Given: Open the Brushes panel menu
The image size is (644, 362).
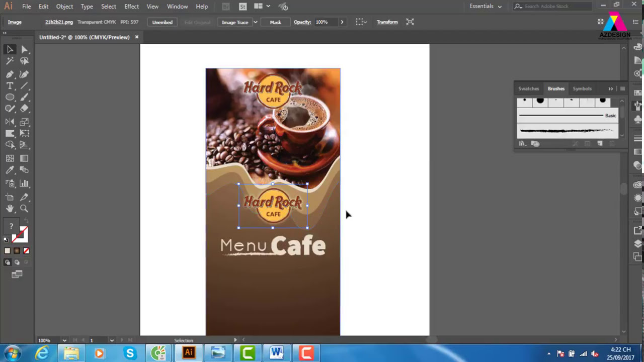Looking at the screenshot, I should click(622, 88).
